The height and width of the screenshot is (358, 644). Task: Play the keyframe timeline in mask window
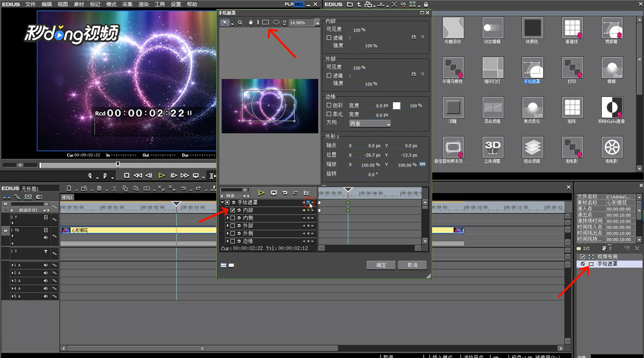point(261,193)
